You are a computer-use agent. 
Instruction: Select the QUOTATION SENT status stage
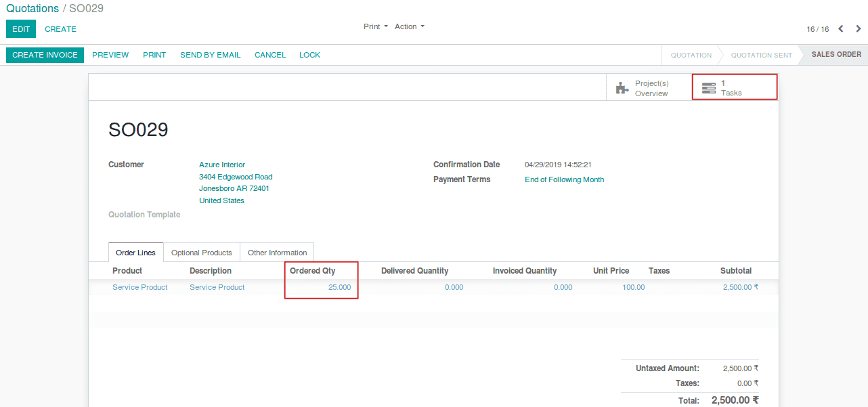[x=761, y=55]
